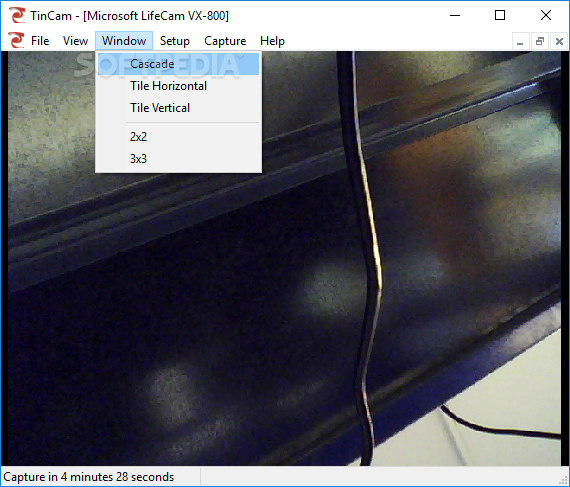Open the Help menu
570x487 pixels.
pos(272,41)
